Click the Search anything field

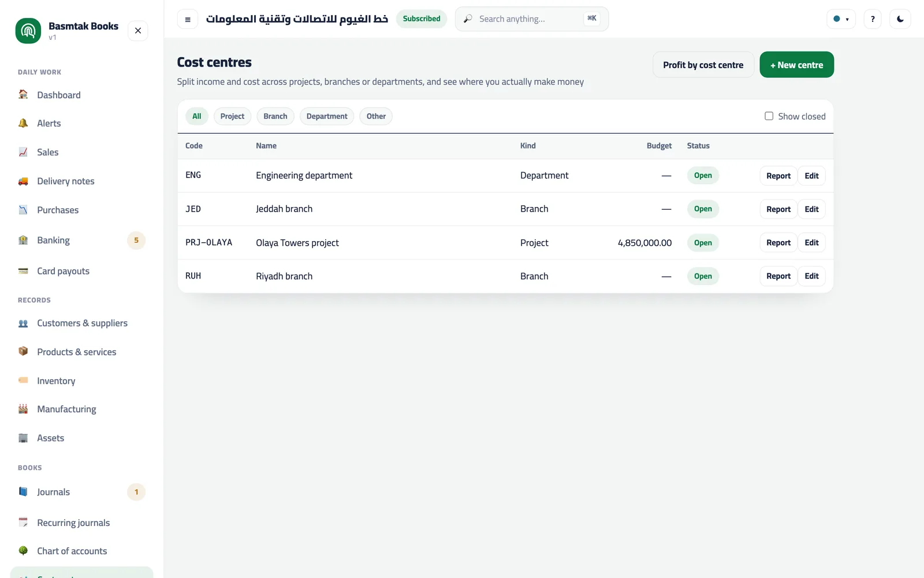click(x=531, y=19)
